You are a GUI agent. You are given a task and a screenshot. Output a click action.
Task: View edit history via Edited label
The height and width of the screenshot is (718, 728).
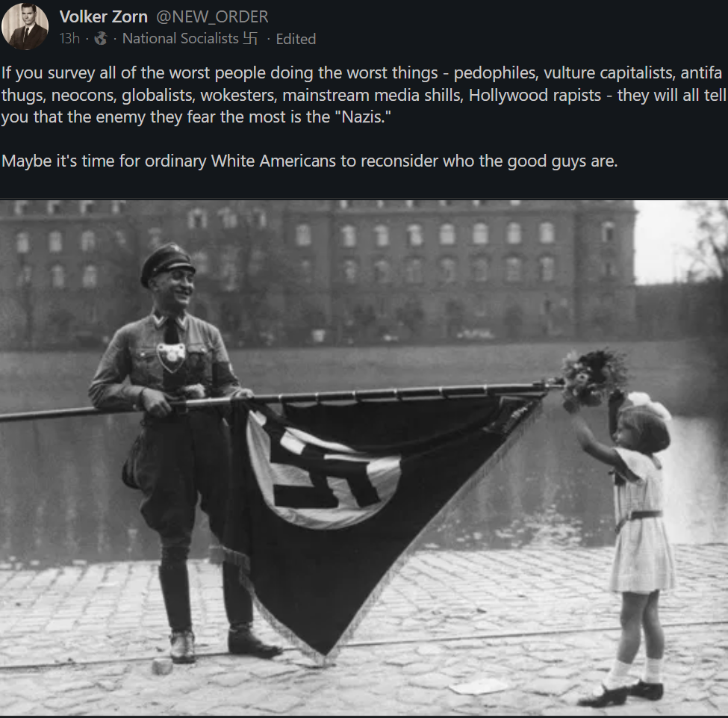296,39
